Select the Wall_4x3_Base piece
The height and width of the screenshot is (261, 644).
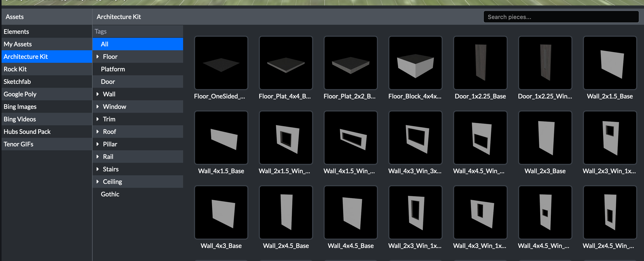pyautogui.click(x=221, y=212)
